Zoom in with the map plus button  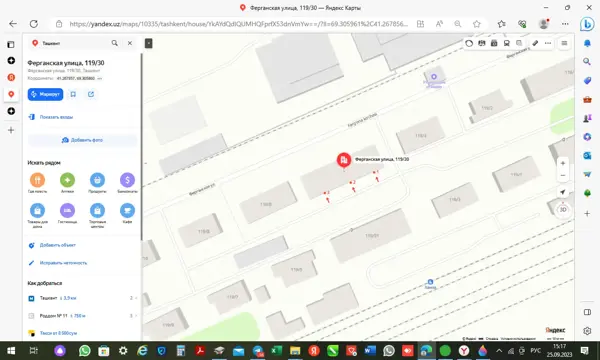[x=562, y=163]
